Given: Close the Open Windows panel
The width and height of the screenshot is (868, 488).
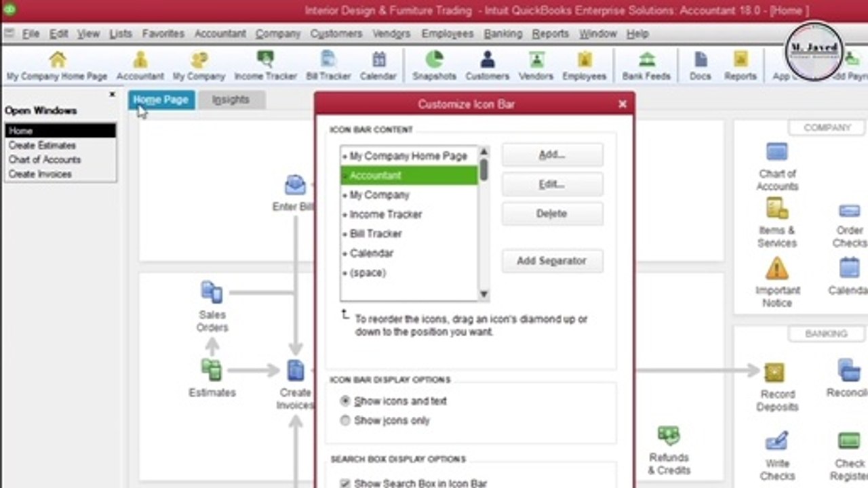Looking at the screenshot, I should pos(113,95).
